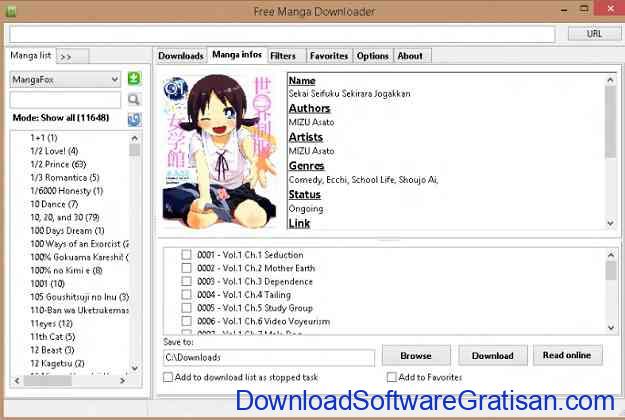The width and height of the screenshot is (625, 420).
Task: Select '1/6000 Honesty (1)' in manga list
Action: click(x=67, y=191)
